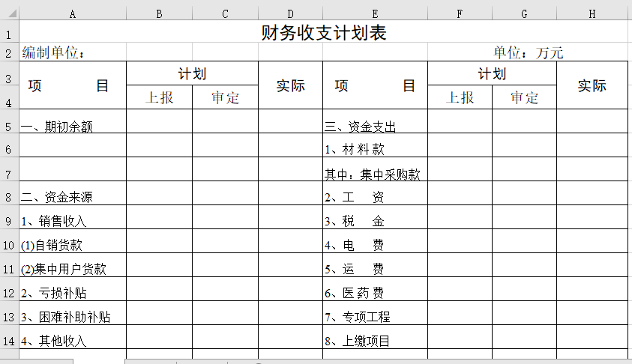Click the 计划 header above columns F-G
Screen dimensions: 632x364
492,73
